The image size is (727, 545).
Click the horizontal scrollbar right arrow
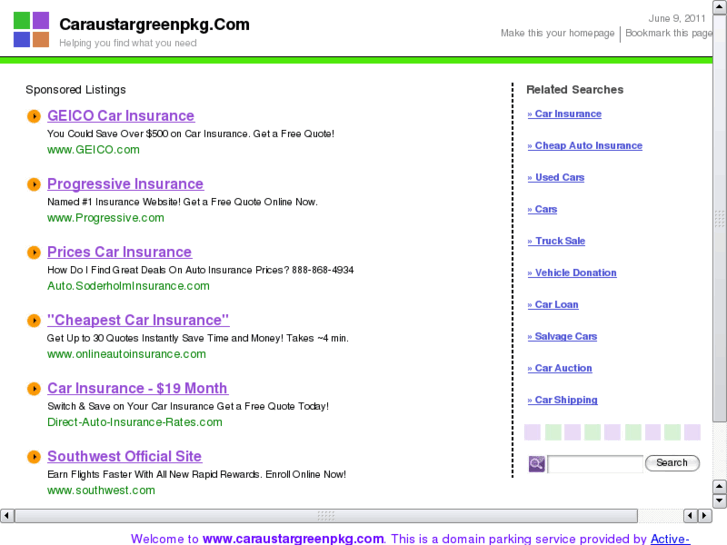coord(705,516)
